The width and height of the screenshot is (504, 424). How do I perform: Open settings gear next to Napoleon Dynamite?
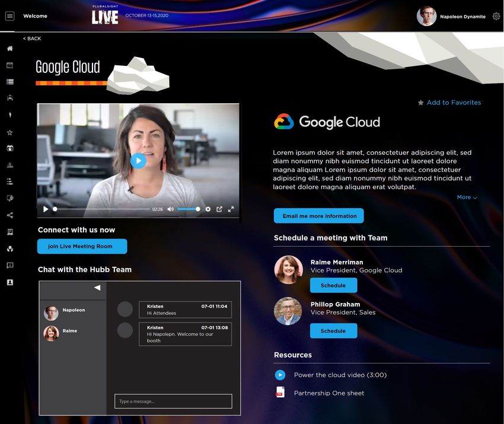pyautogui.click(x=496, y=17)
